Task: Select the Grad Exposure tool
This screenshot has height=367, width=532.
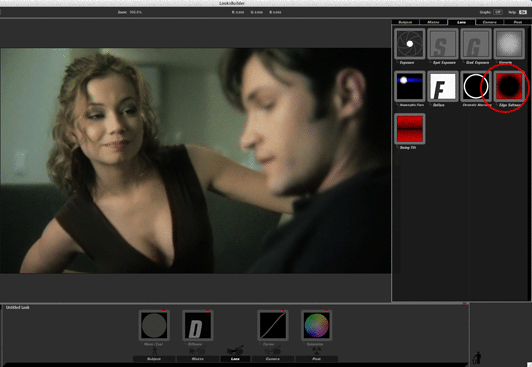Action: click(476, 44)
